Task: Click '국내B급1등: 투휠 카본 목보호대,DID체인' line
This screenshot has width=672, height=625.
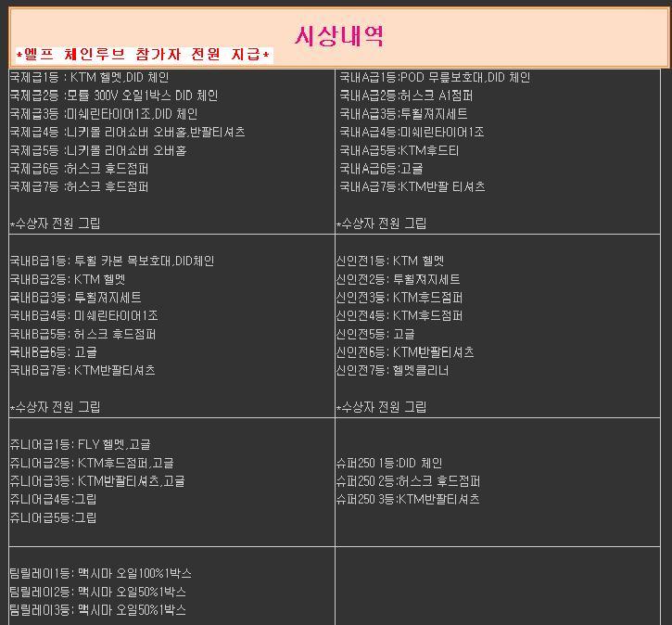Action: tap(112, 261)
